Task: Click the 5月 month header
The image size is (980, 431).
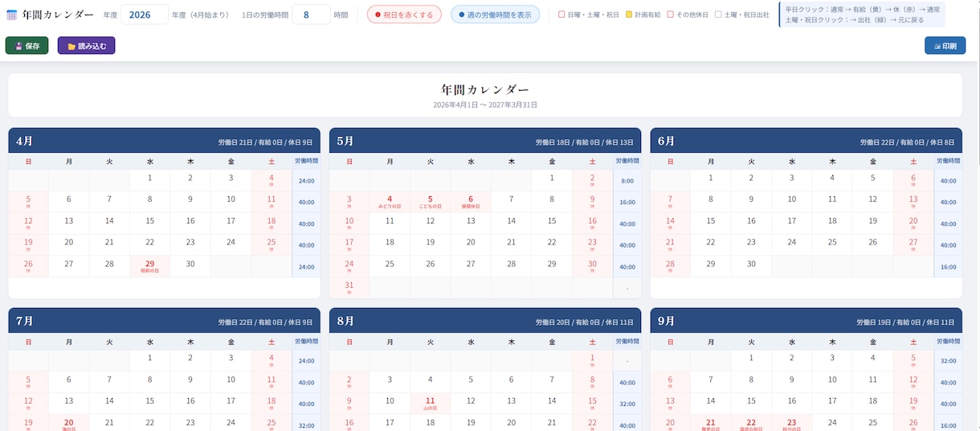Action: click(x=485, y=141)
